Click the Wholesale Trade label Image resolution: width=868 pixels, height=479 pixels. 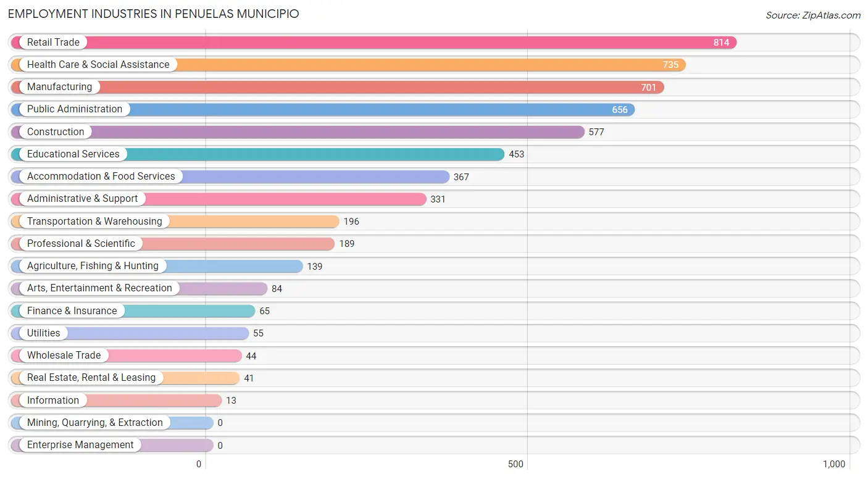pos(64,356)
